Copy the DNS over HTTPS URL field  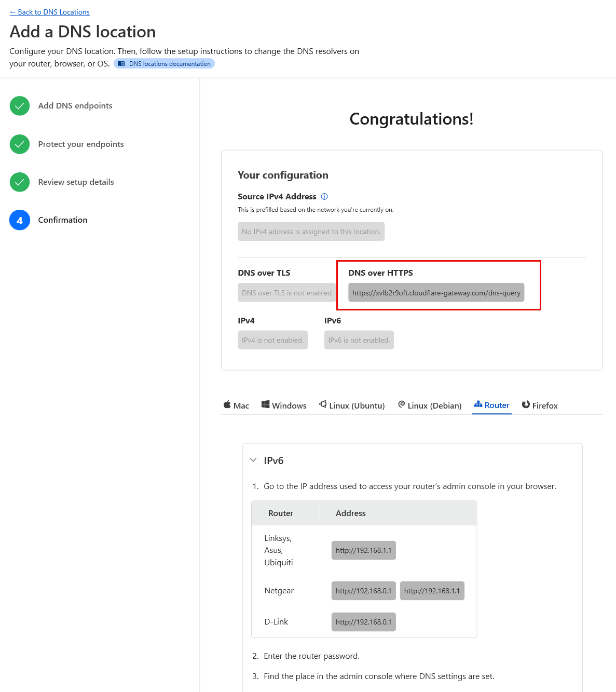coord(436,293)
